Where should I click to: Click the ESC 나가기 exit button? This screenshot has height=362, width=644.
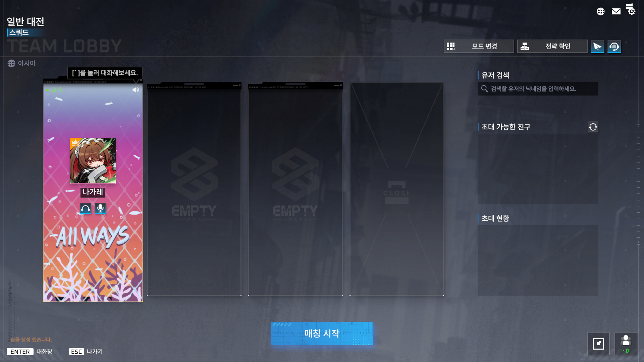[x=86, y=352]
